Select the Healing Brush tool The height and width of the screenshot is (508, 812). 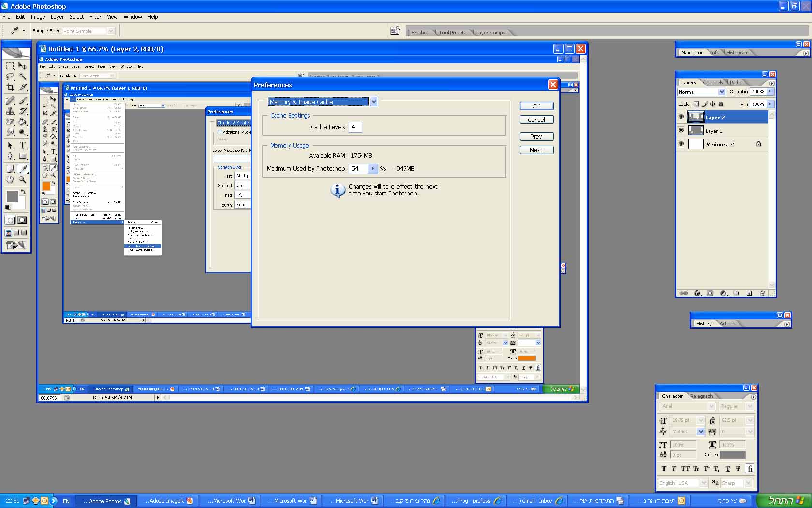[x=10, y=100]
